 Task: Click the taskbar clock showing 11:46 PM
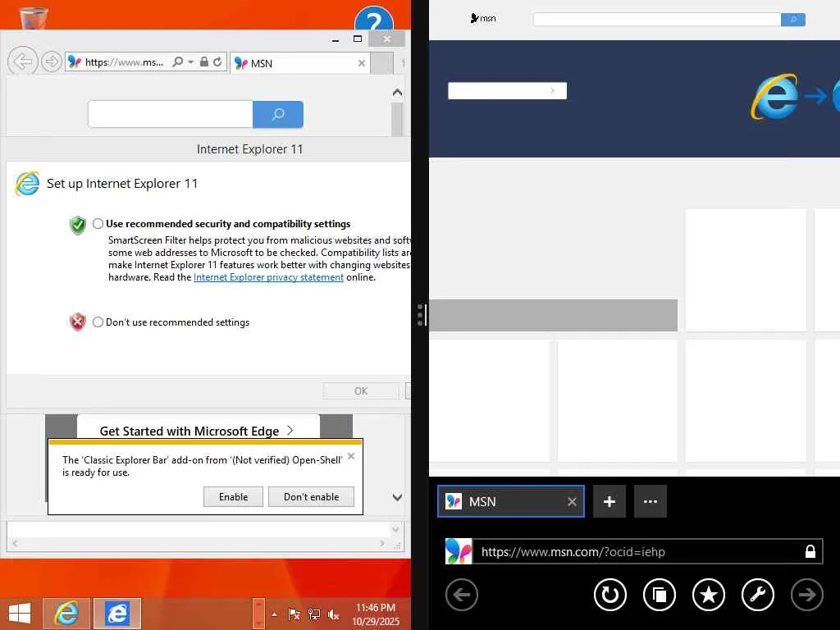coord(376,614)
